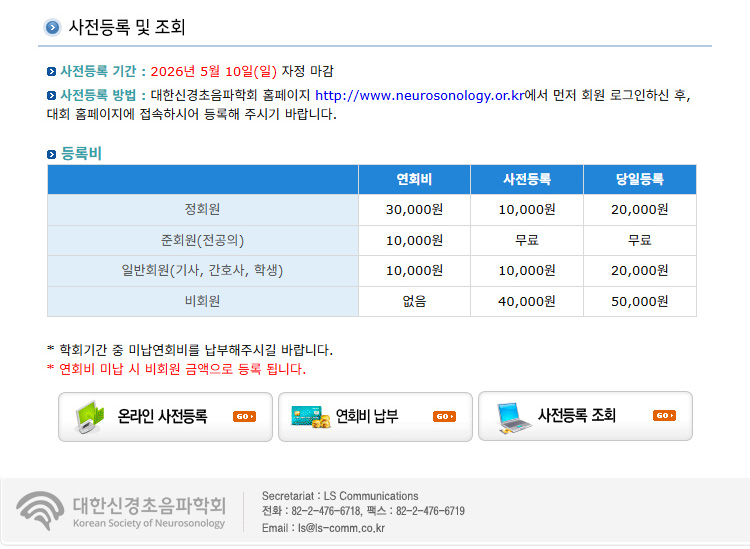The width and height of the screenshot is (750, 549).
Task: Click the laptop icon on 사전등록 조회
Action: tap(515, 416)
